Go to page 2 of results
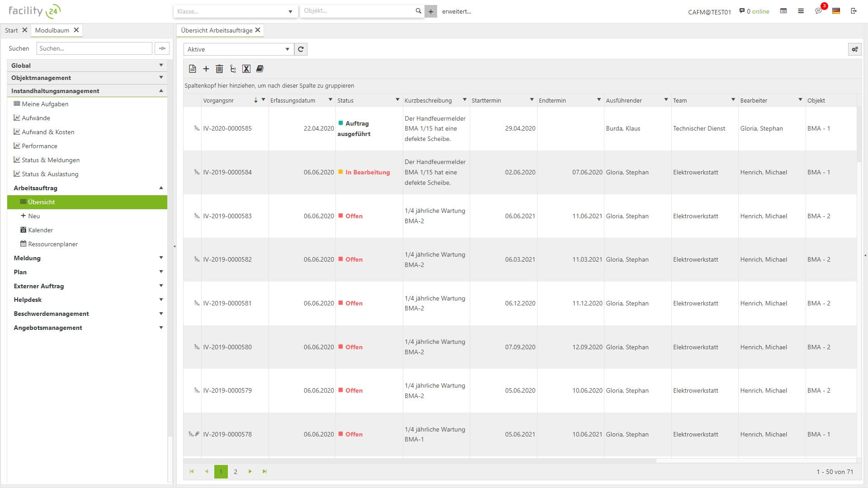 pyautogui.click(x=236, y=471)
